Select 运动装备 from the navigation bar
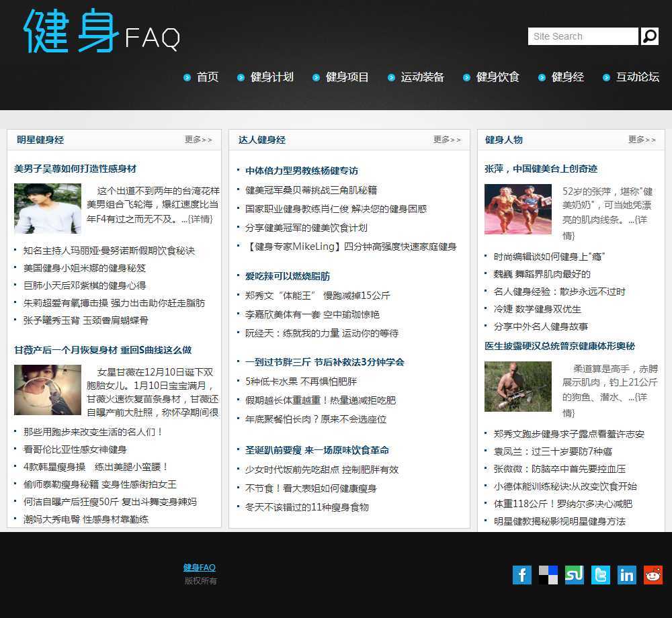This screenshot has width=672, height=618. click(x=422, y=77)
